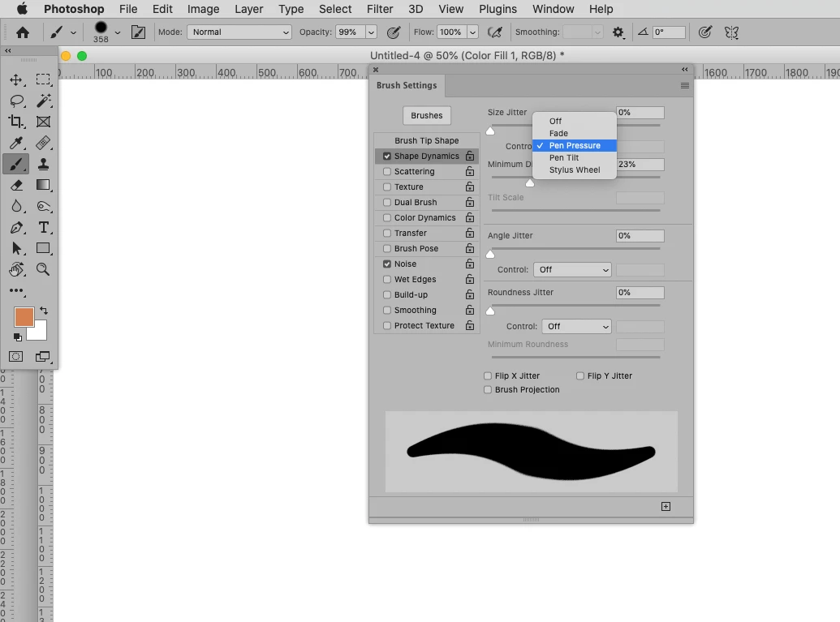Toggle pressure for opacity icon
The image size is (840, 622).
(x=394, y=32)
